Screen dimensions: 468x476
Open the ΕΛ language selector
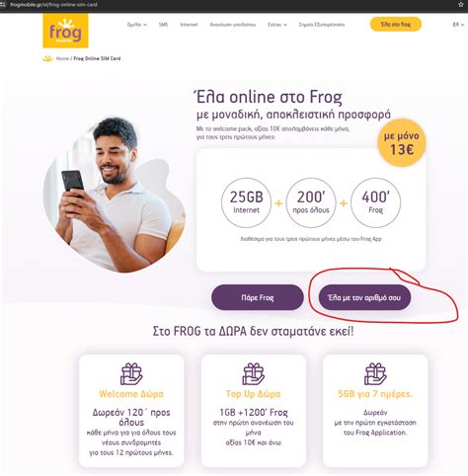tap(458, 25)
